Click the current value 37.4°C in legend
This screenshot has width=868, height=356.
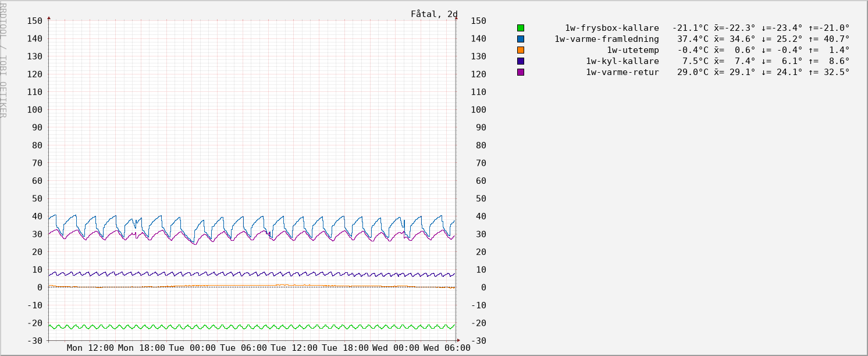(693, 39)
